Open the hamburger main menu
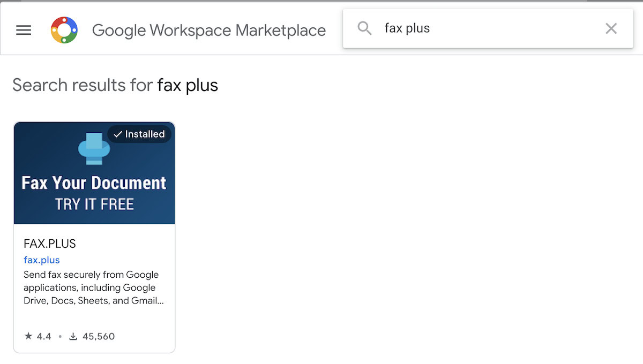This screenshot has height=364, width=643. (24, 31)
